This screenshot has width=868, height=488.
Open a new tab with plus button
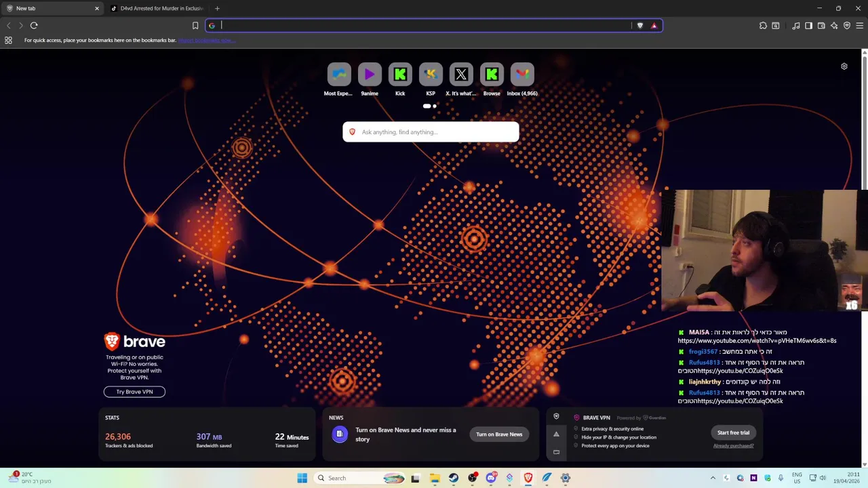(x=217, y=8)
